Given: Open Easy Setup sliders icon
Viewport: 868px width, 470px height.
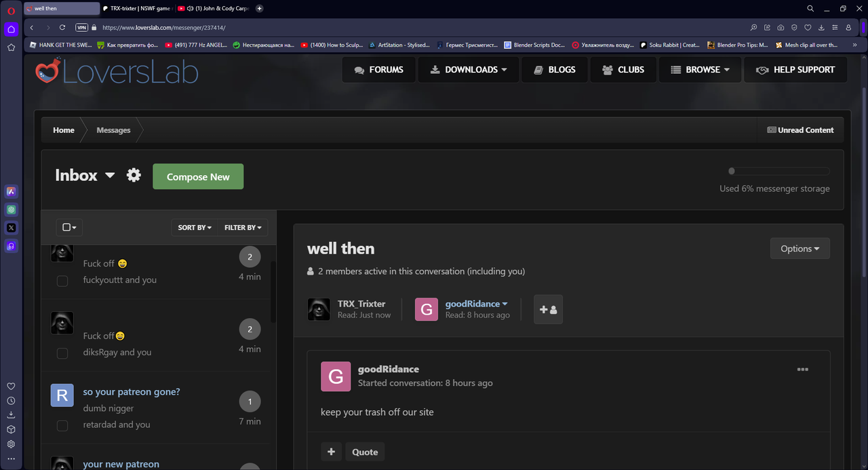Looking at the screenshot, I should click(x=835, y=28).
